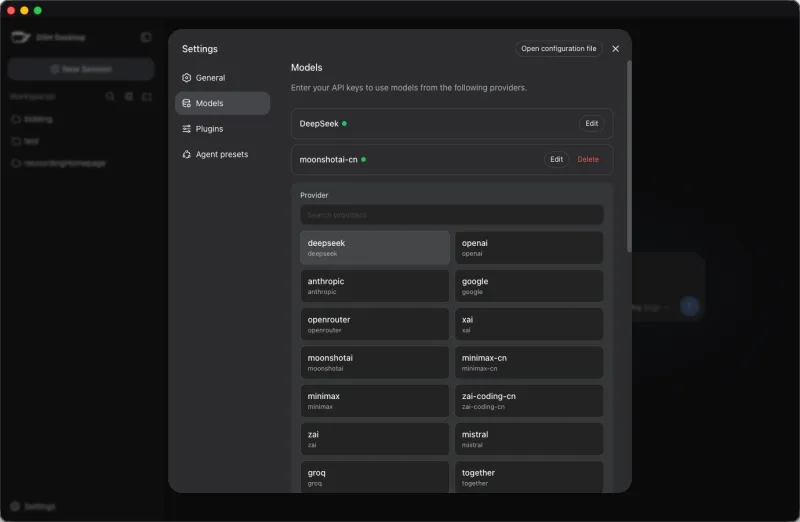The height and width of the screenshot is (522, 800).
Task: Select the mistral provider card
Action: pyautogui.click(x=529, y=439)
